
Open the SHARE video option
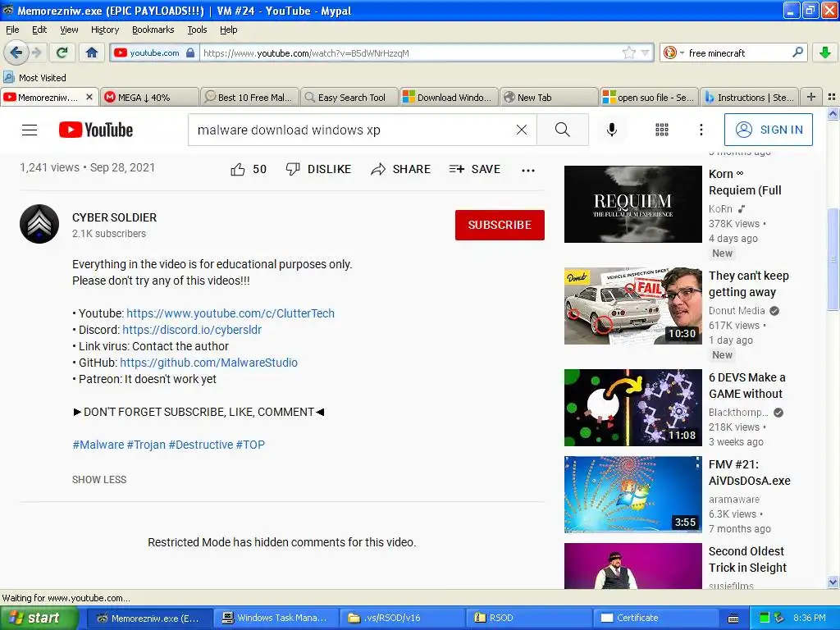tap(400, 169)
